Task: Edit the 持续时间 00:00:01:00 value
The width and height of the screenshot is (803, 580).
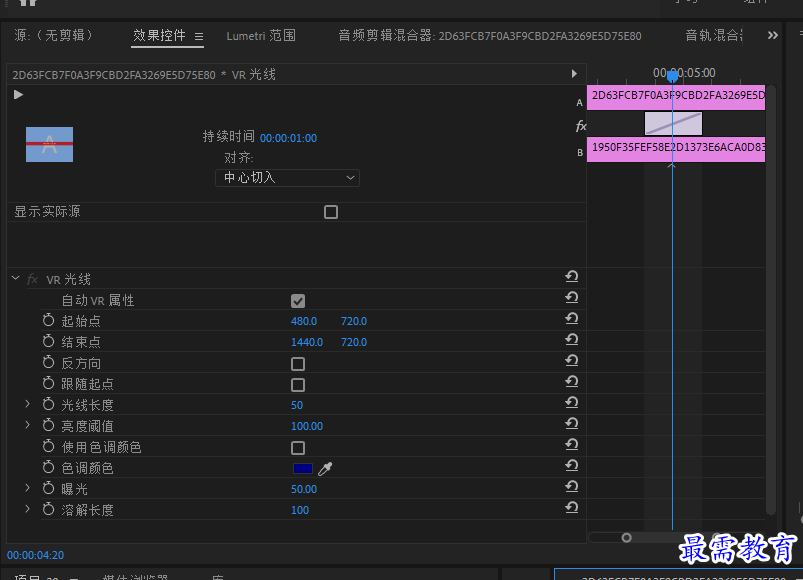Action: (x=288, y=138)
